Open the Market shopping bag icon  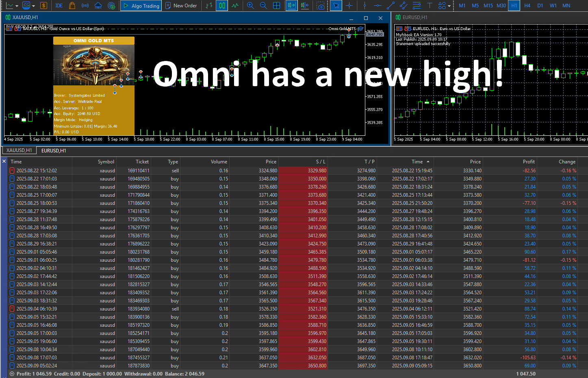point(72,6)
